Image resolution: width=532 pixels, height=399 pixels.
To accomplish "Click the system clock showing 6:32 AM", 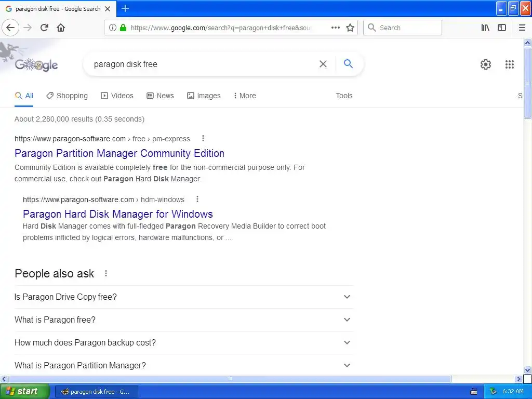I will pos(513,392).
